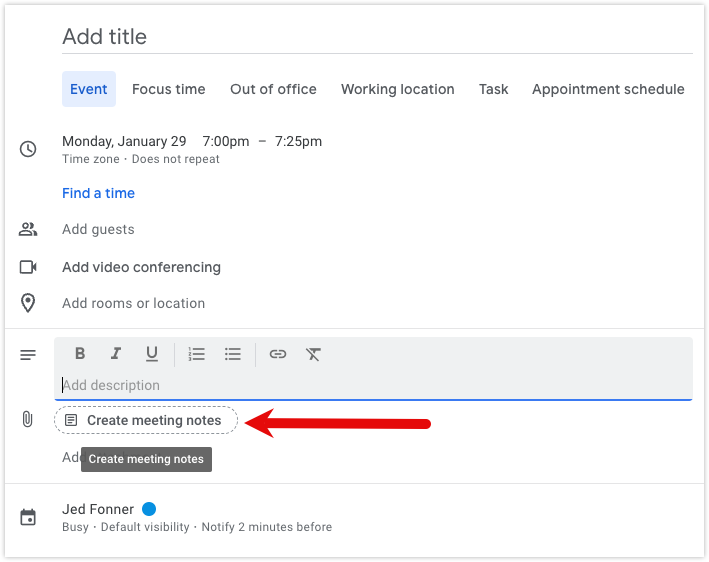Viewport: 709px width, 562px height.
Task: Click the Default visibility setting
Action: [145, 527]
